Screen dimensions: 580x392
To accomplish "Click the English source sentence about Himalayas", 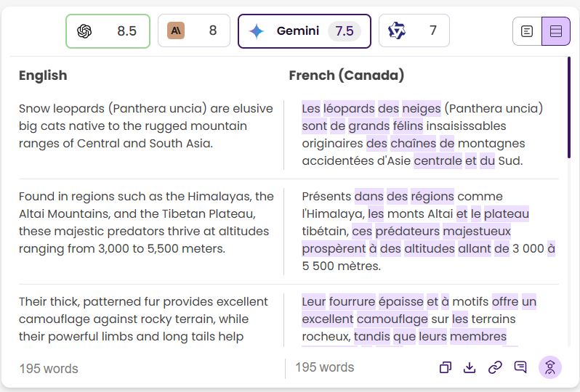I will pos(146,222).
